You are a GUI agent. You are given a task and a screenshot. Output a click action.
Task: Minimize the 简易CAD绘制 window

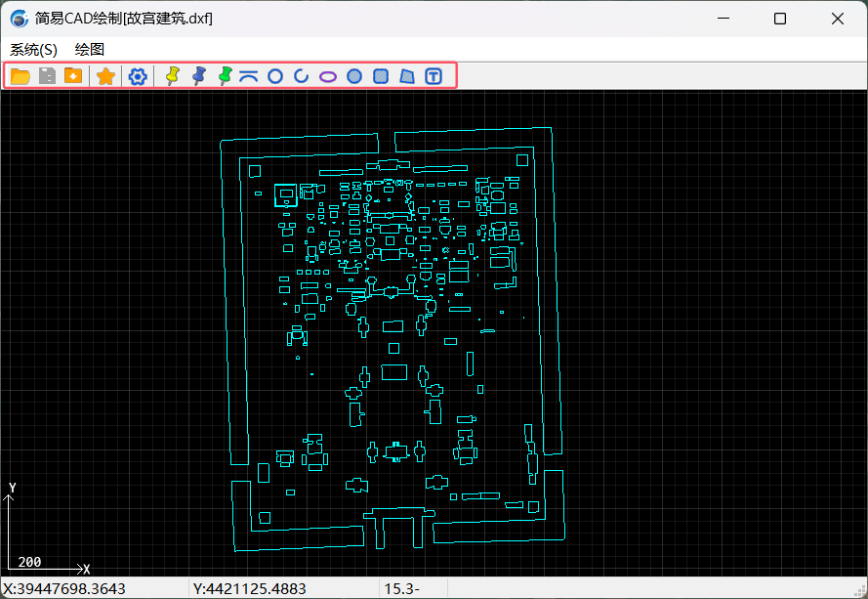tap(723, 19)
